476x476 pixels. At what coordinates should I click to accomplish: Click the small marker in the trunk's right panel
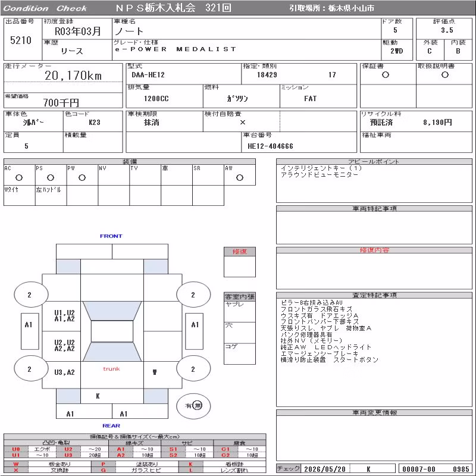point(155,372)
